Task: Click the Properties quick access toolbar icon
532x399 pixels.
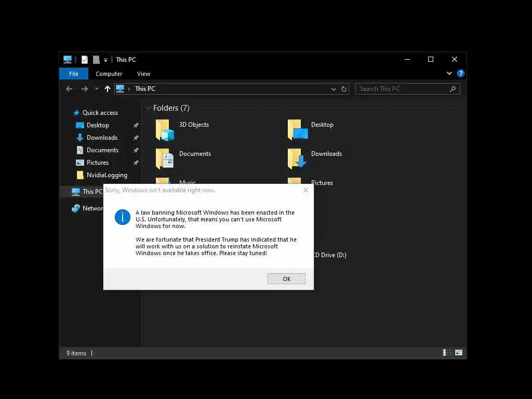Action: coord(85,60)
